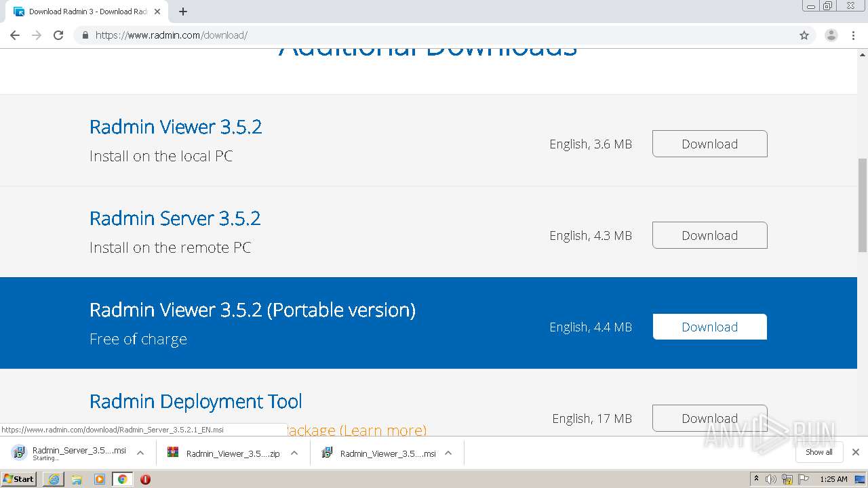Download Radmin Viewer 3.5.2

pyautogui.click(x=709, y=144)
